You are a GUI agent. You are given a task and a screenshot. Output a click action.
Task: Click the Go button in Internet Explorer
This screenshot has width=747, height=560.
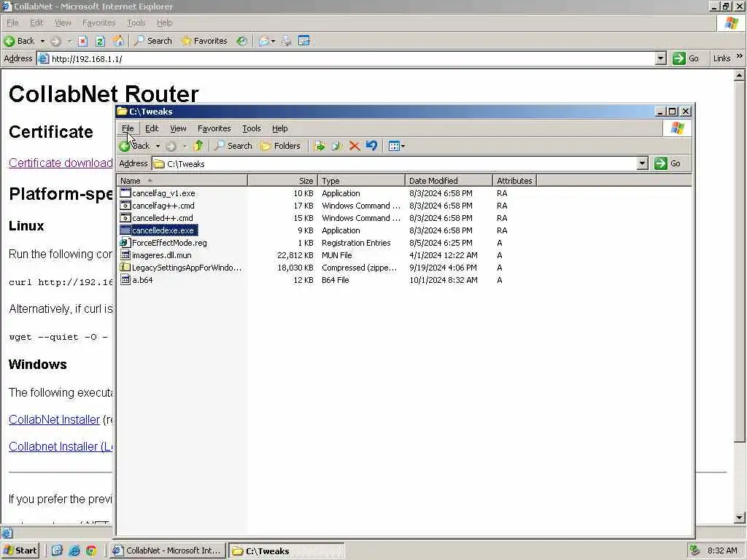pyautogui.click(x=686, y=58)
